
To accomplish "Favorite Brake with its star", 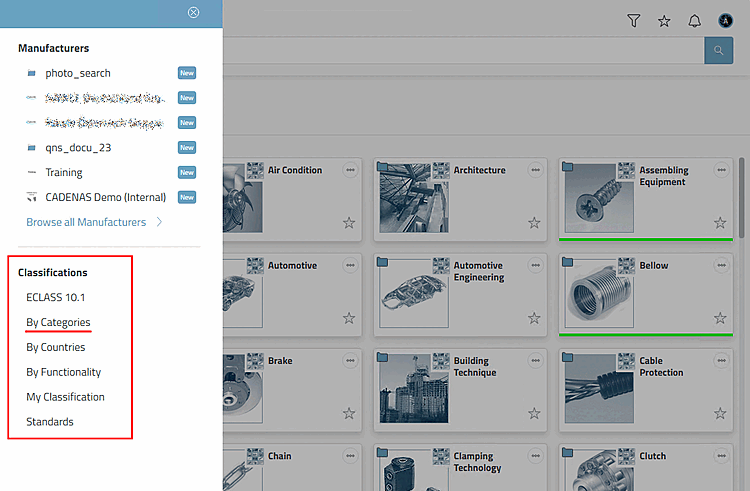I will pyautogui.click(x=349, y=413).
